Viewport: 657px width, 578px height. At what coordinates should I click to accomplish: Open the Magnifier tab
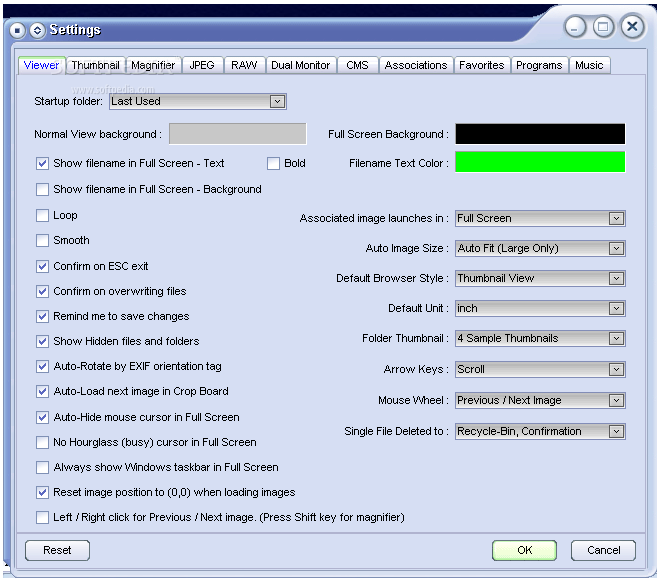point(153,65)
